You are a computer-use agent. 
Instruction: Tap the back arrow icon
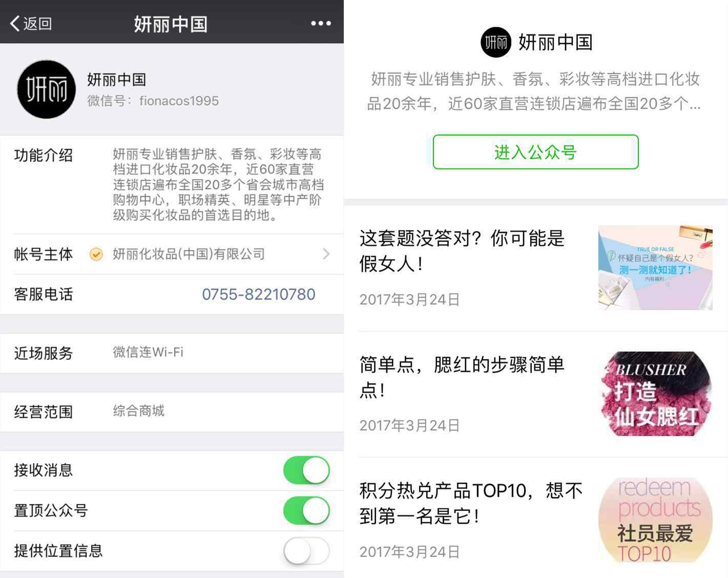pos(15,24)
